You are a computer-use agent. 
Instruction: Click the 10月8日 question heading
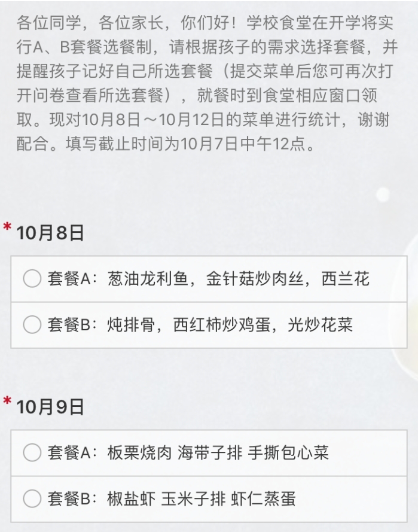point(50,233)
